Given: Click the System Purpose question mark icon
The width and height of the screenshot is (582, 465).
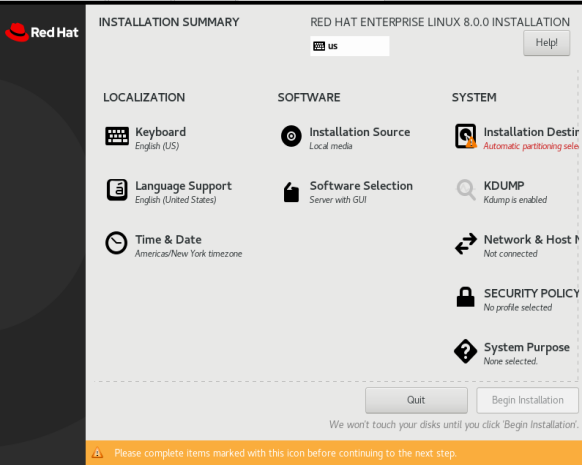Looking at the screenshot, I should click(x=465, y=351).
